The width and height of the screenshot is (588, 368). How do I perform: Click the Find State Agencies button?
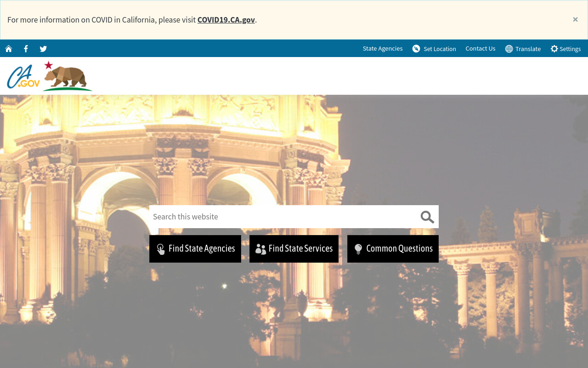click(195, 249)
